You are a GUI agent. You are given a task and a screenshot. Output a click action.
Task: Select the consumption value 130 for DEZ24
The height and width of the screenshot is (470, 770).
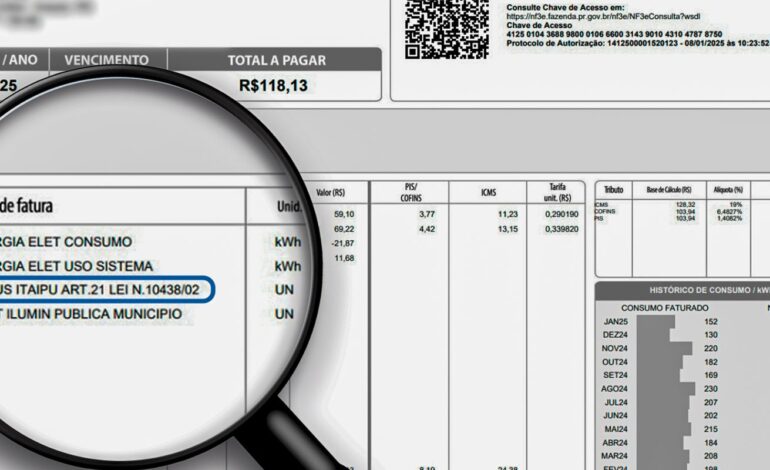pos(711,335)
